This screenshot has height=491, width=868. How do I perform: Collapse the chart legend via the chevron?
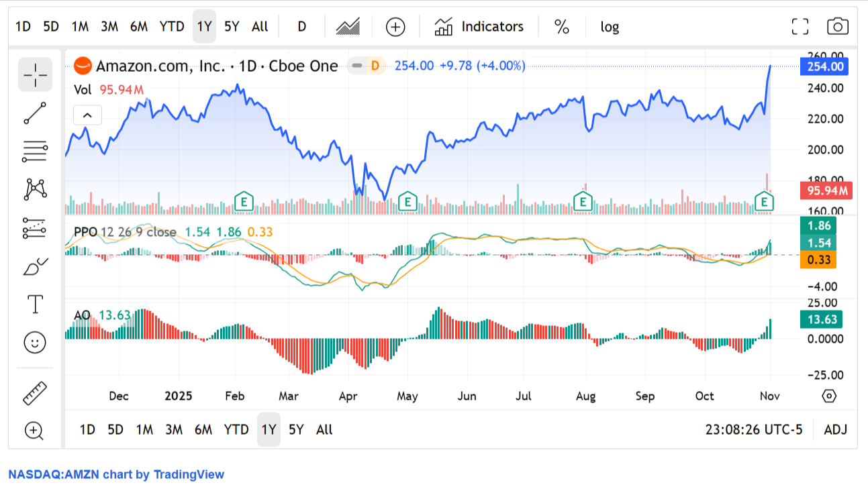pos(87,115)
